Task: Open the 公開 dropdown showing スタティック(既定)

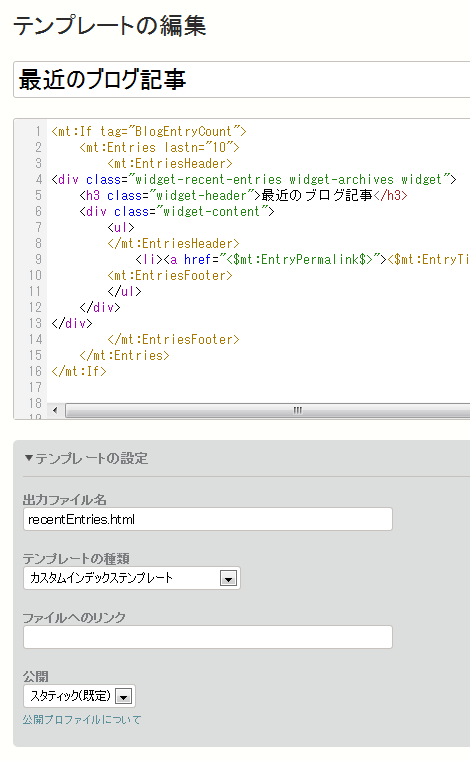Action: pos(79,696)
